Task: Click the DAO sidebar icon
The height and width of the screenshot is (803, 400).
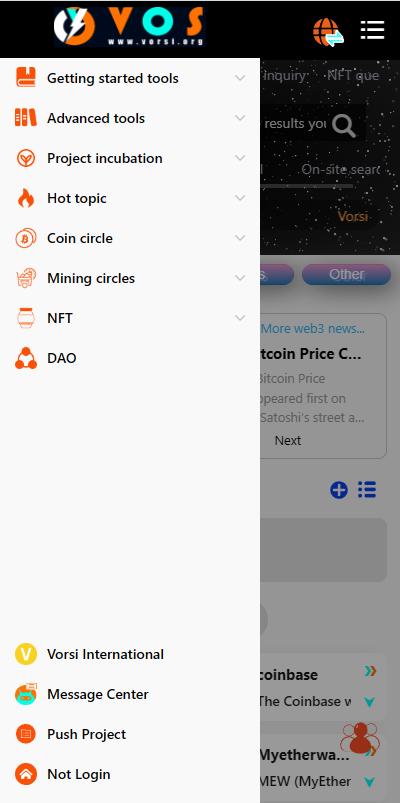Action: coord(26,358)
